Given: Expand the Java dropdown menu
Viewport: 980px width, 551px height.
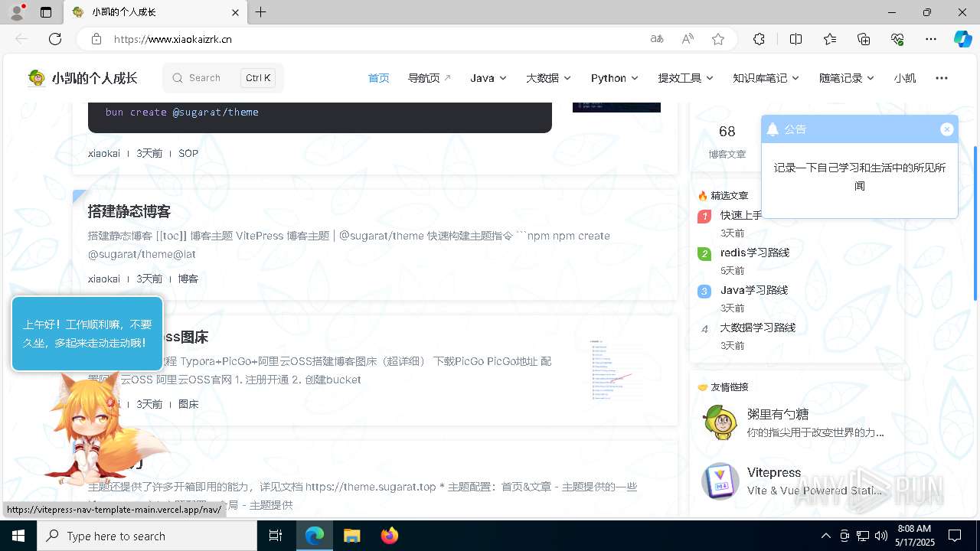Looking at the screenshot, I should click(x=488, y=78).
